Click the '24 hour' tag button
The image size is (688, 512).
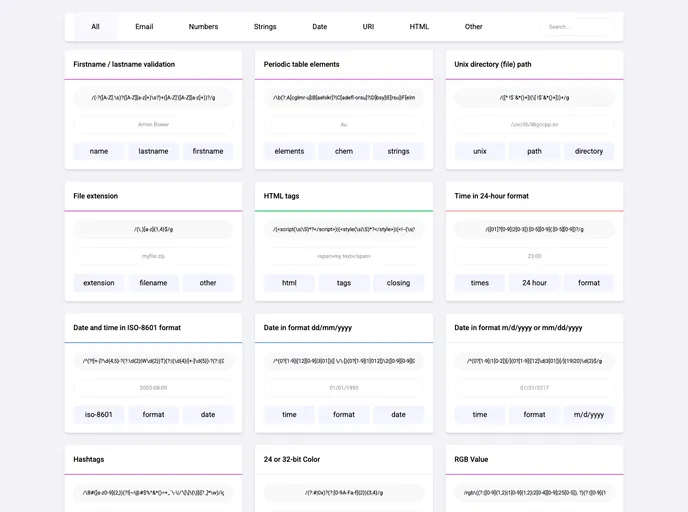pos(534,283)
